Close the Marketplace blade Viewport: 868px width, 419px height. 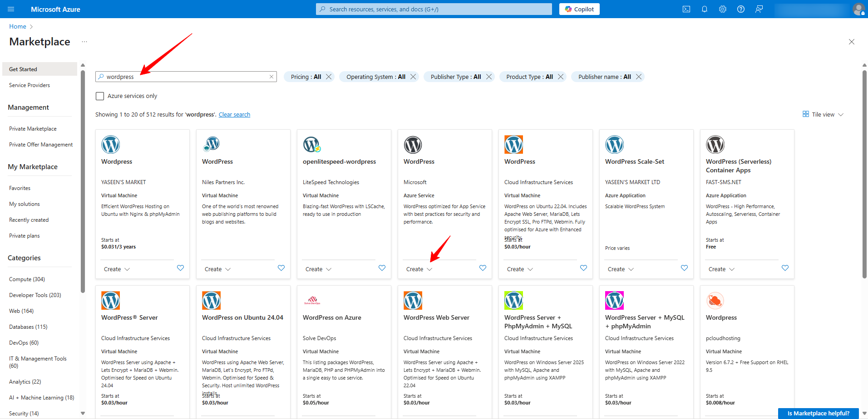(852, 42)
